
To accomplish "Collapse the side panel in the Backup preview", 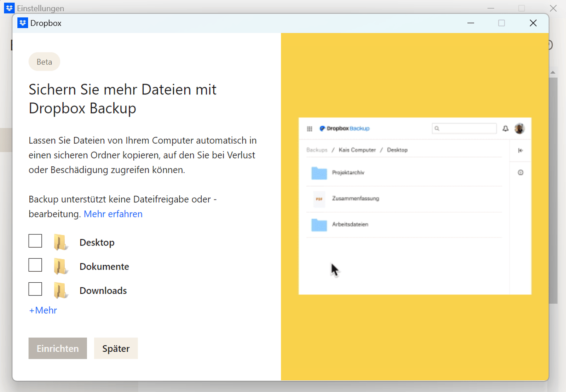I will click(x=520, y=150).
